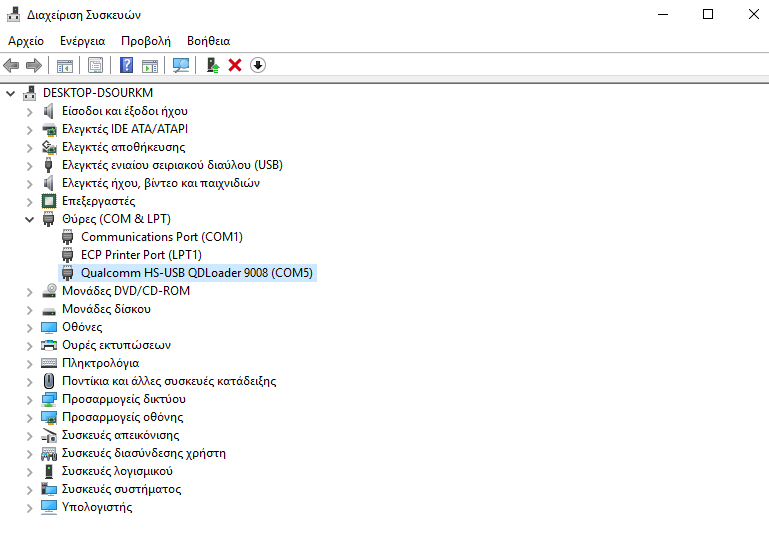Image resolution: width=769 pixels, height=539 pixels.
Task: Click the Properties toolbar icon
Action: coord(95,65)
